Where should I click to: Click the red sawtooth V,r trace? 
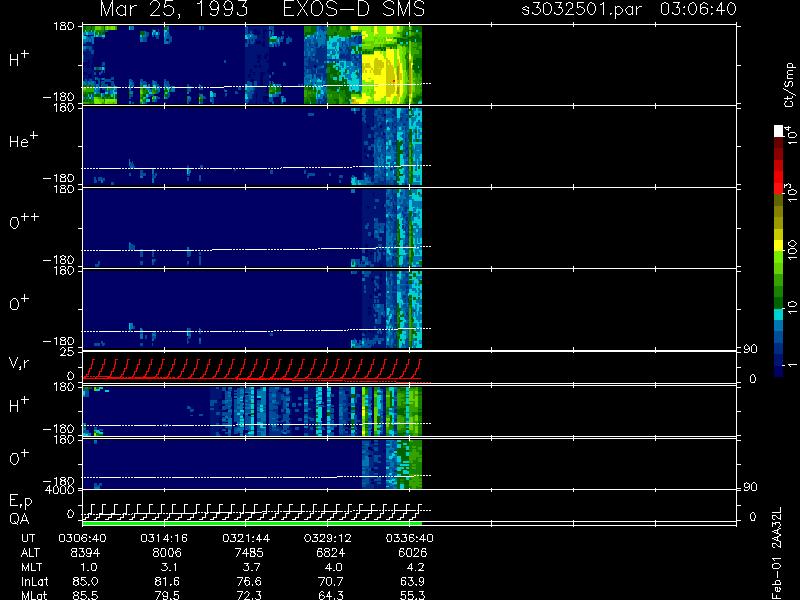pos(252,370)
